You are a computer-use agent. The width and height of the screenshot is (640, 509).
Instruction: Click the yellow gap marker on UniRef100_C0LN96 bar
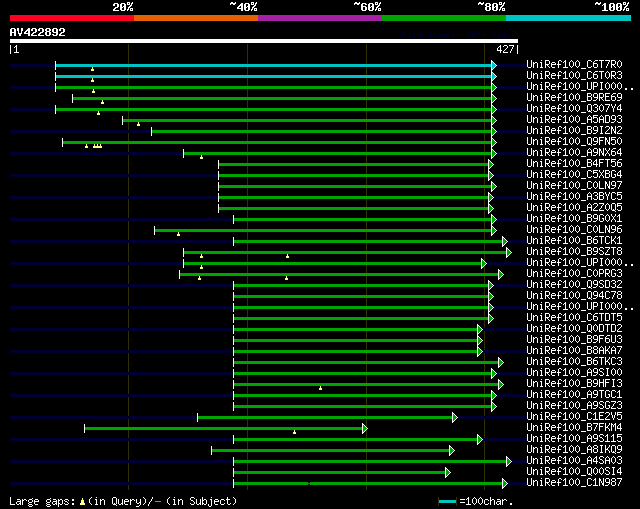tap(178, 234)
